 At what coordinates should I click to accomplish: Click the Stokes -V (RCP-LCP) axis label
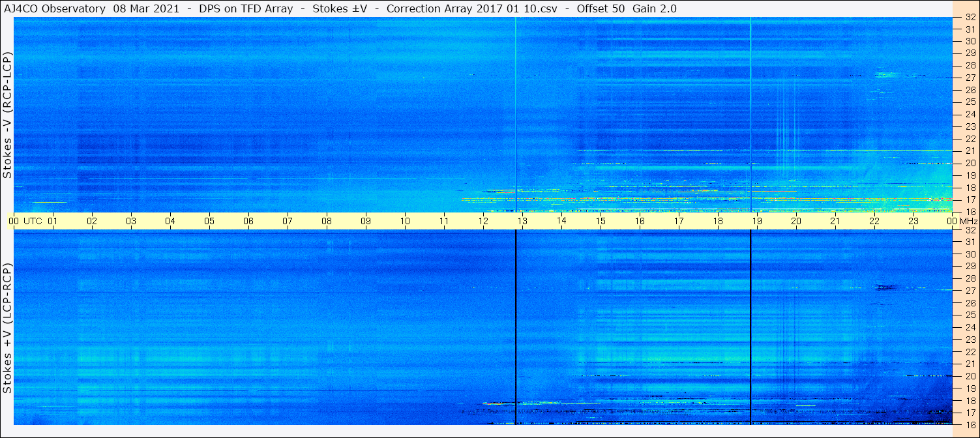tap(8, 115)
